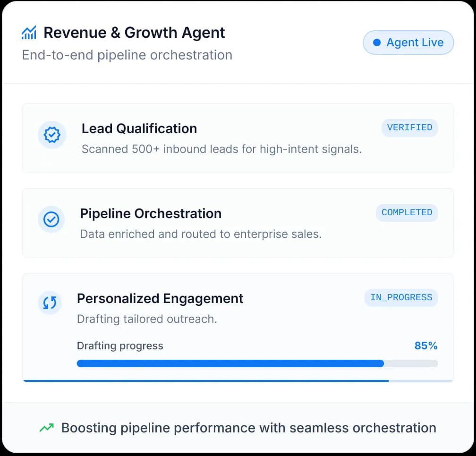Click the bar chart icon beside Revenue & Growth Agent
Screen dimensions: 476x456
pos(29,33)
